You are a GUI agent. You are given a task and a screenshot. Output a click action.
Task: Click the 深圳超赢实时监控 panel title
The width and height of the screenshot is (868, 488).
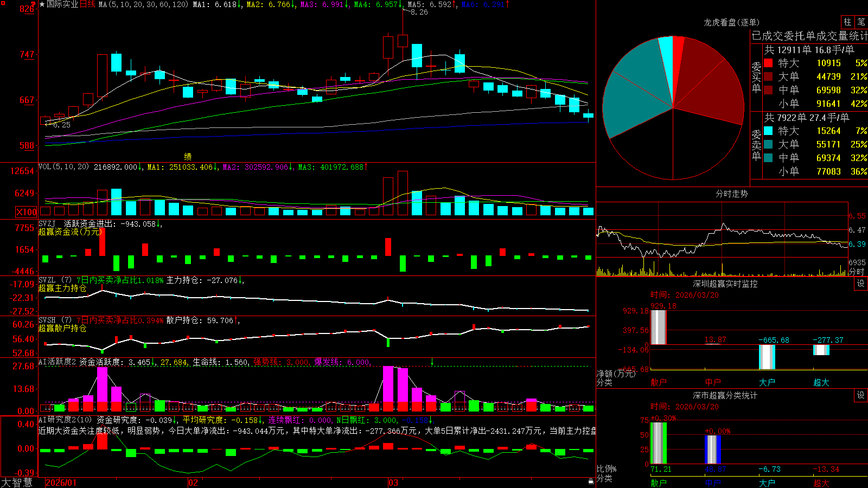click(x=725, y=284)
